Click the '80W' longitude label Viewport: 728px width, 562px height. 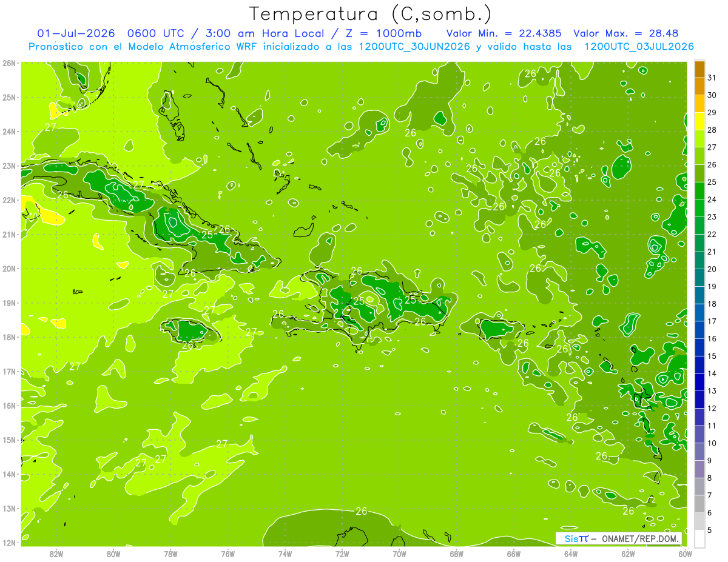coord(113,553)
